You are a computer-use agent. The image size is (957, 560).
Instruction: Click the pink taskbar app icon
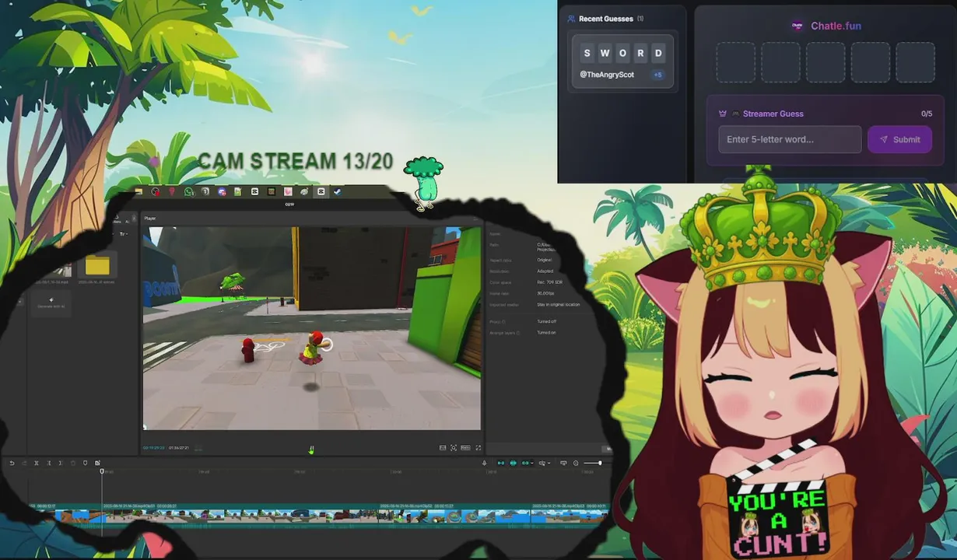point(288,191)
